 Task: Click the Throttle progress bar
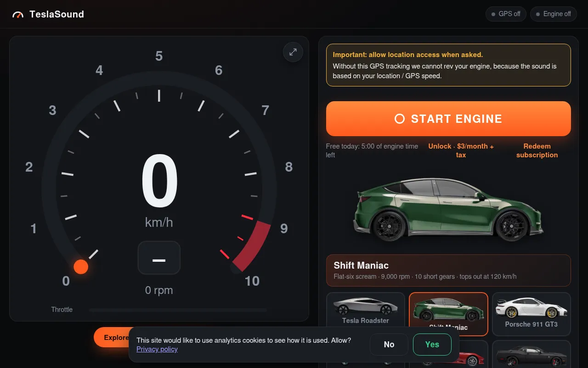tap(178, 310)
